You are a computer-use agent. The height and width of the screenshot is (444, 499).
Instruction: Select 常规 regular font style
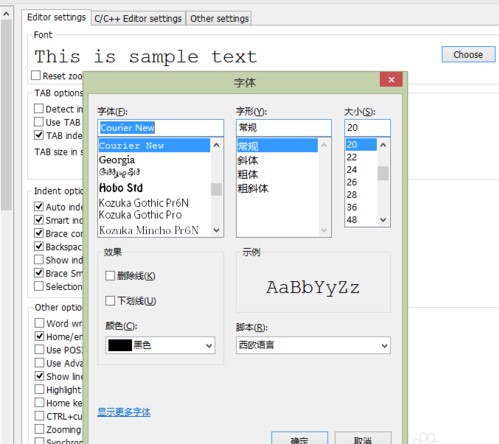[277, 146]
